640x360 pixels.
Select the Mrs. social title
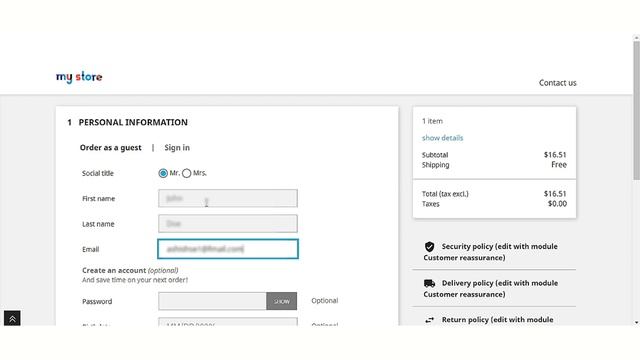click(187, 173)
